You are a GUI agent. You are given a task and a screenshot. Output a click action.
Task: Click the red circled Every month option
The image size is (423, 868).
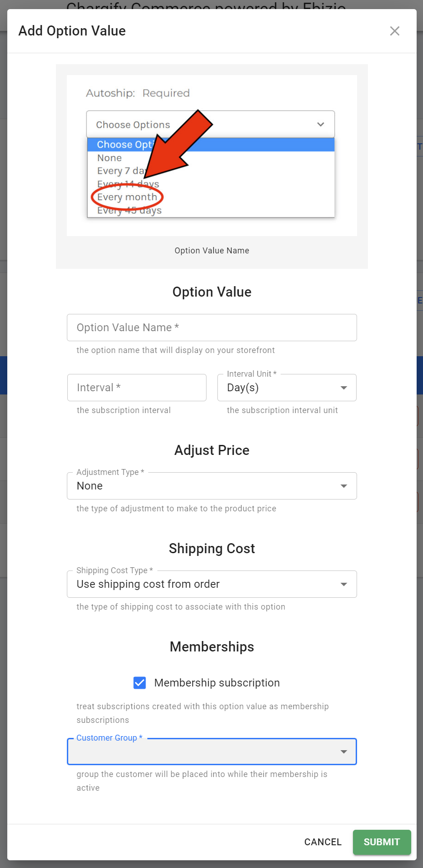127,197
